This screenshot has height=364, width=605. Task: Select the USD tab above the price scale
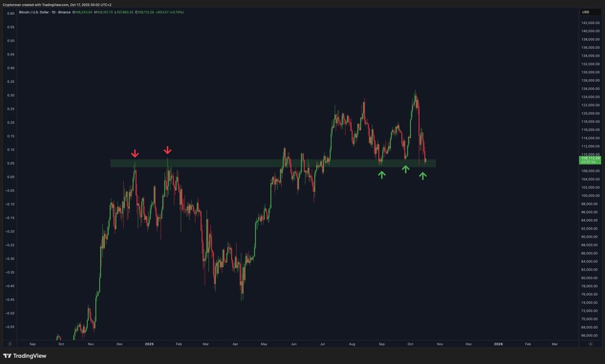click(x=585, y=11)
